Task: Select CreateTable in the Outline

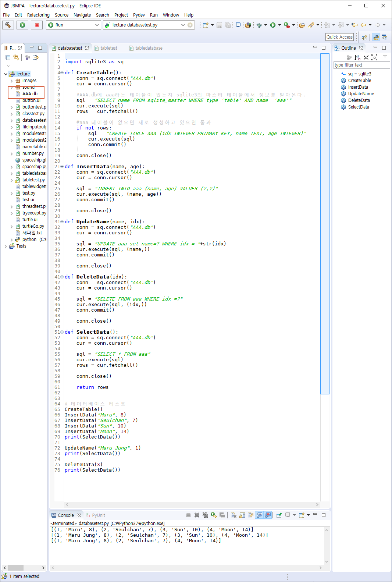Action: click(x=359, y=81)
